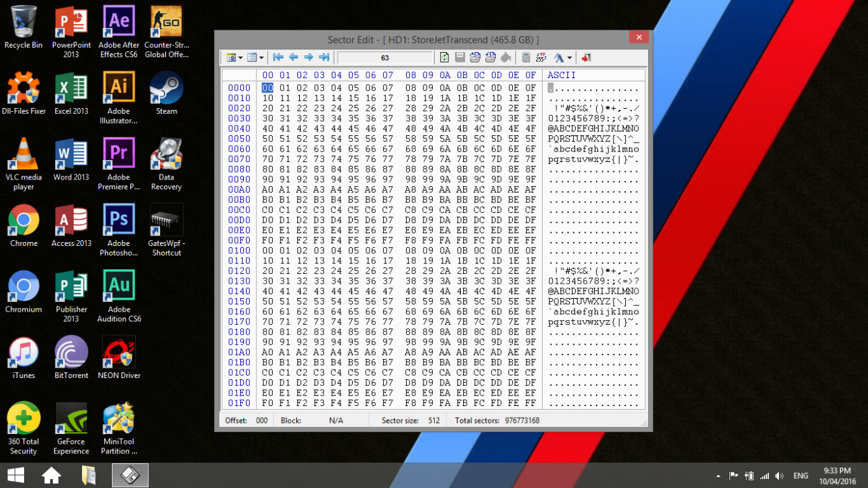Screen dimensions: 868x488
Task: Click the 01F0 row offset label
Action: click(239, 403)
